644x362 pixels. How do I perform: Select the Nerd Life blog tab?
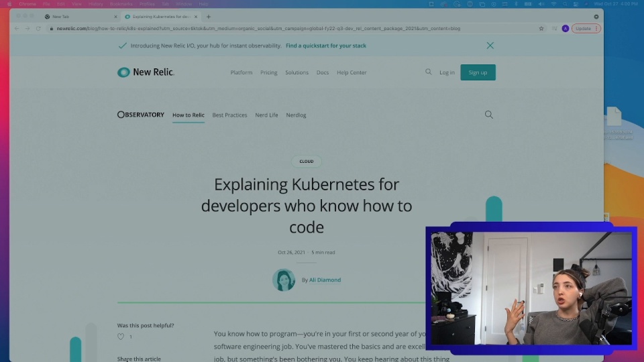click(x=266, y=115)
